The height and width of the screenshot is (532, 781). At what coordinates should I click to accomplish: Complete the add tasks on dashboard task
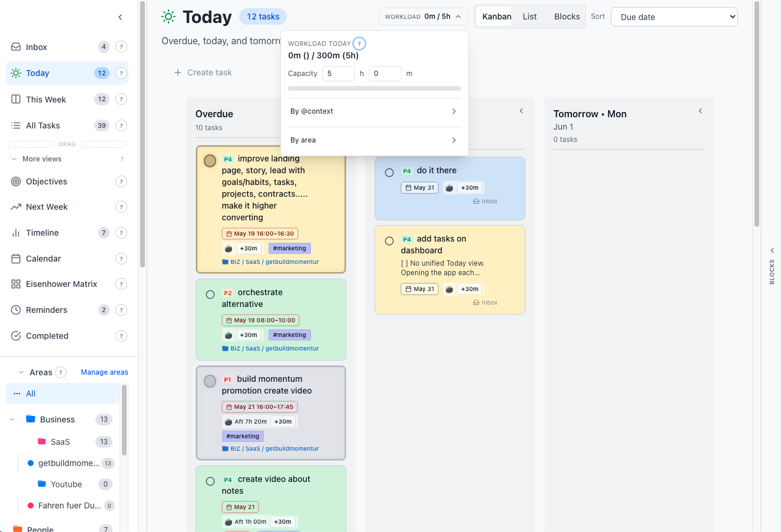[x=389, y=241]
